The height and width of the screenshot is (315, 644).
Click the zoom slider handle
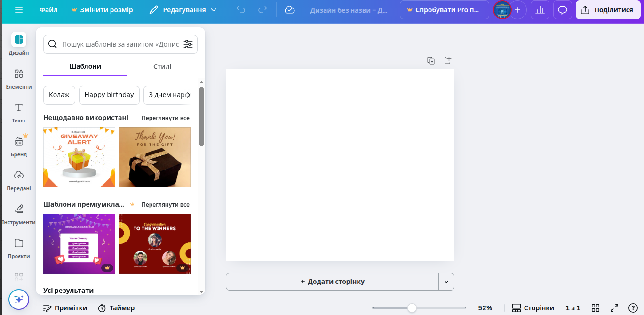tap(412, 308)
